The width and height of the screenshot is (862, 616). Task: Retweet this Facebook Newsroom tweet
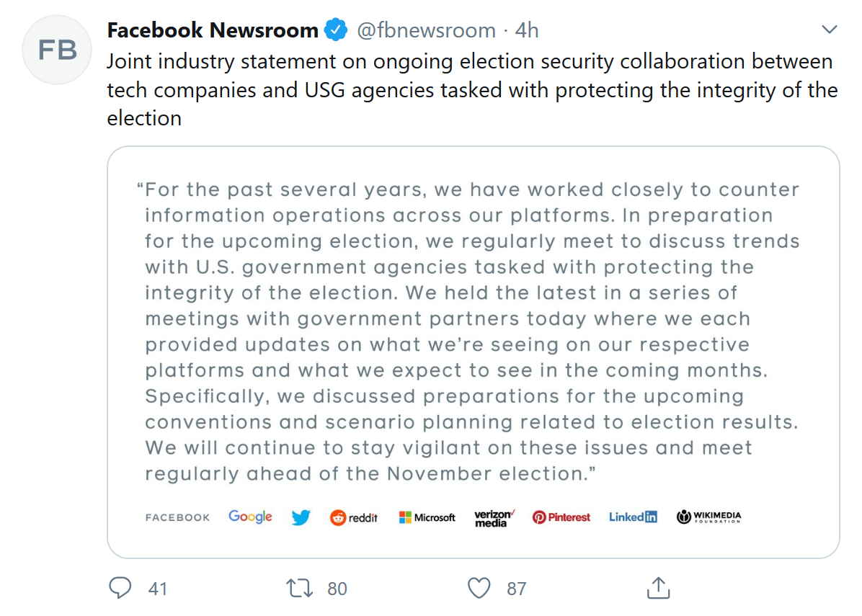click(300, 589)
